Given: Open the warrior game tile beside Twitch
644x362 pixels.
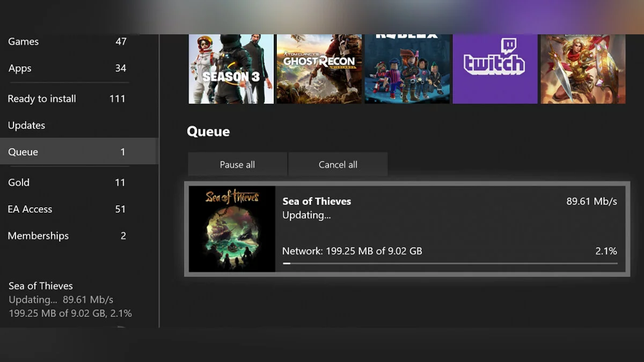Looking at the screenshot, I should tap(583, 69).
